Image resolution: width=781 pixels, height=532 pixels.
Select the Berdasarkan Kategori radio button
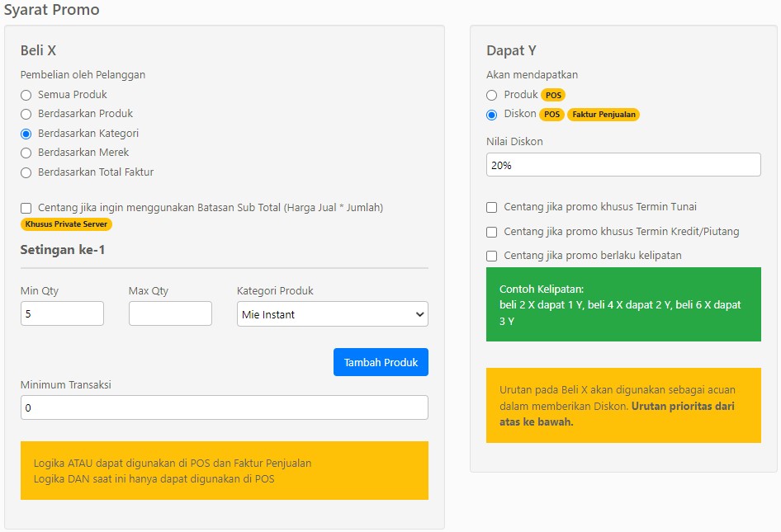(26, 134)
